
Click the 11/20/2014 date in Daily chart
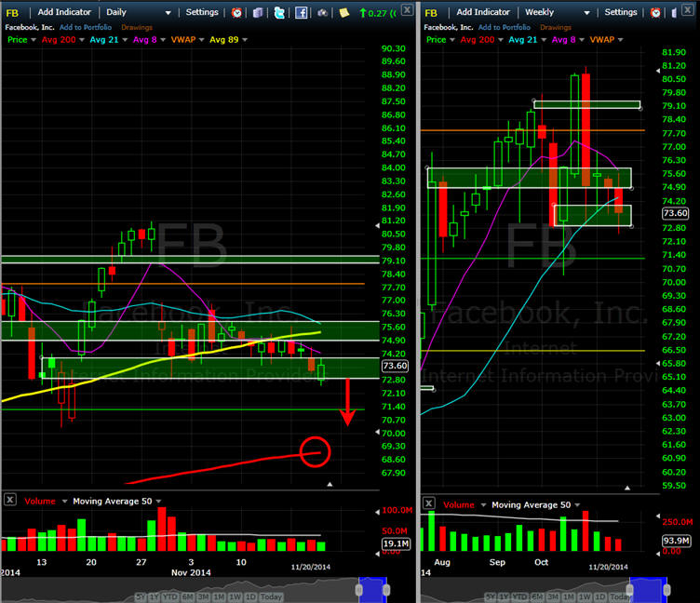(311, 567)
